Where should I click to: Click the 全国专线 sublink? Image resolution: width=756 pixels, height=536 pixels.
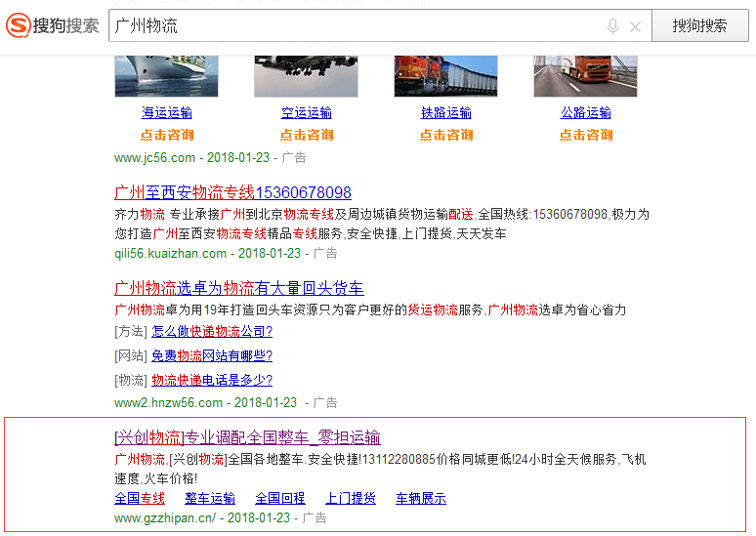(140, 499)
